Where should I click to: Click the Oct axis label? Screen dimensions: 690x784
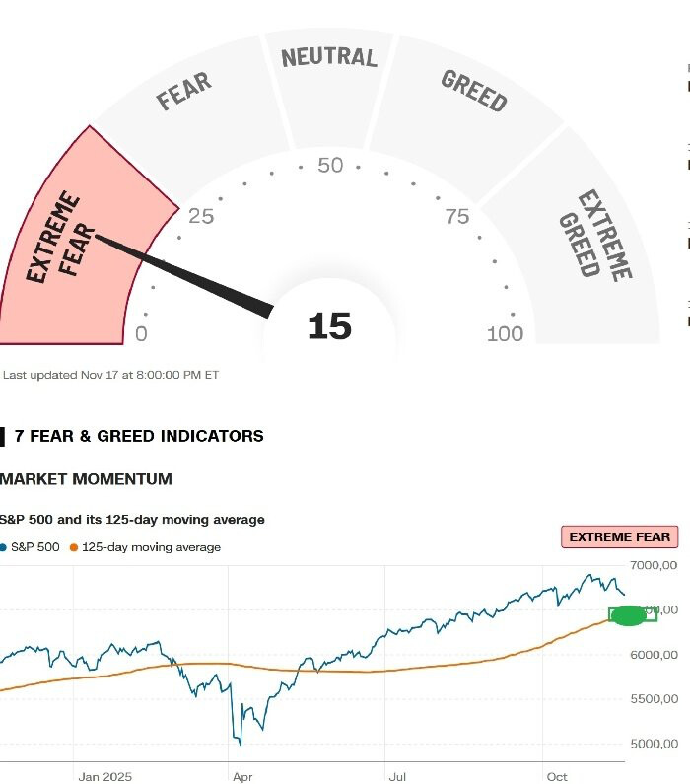[x=556, y=776]
